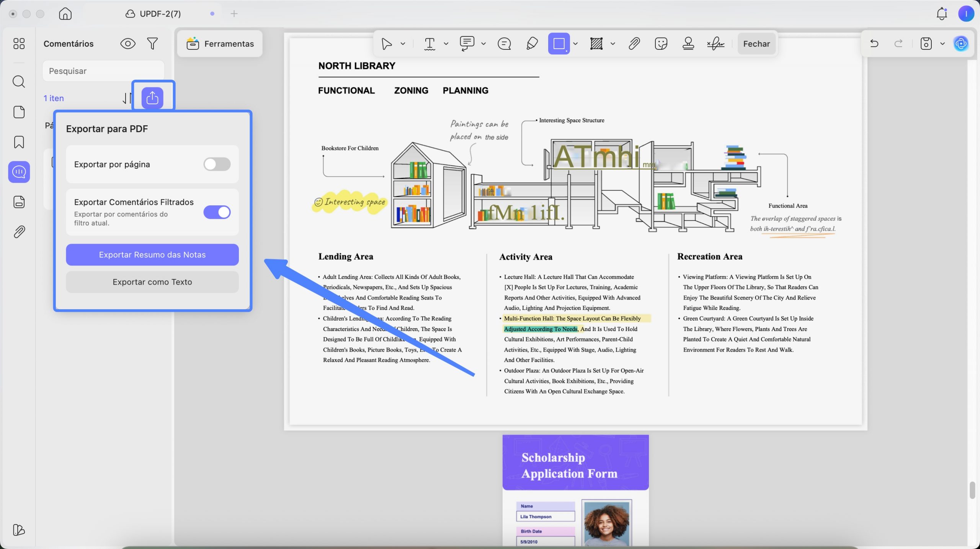980x549 pixels.
Task: Click the vertical scrollbar thumb on the right
Action: pyautogui.click(x=972, y=490)
